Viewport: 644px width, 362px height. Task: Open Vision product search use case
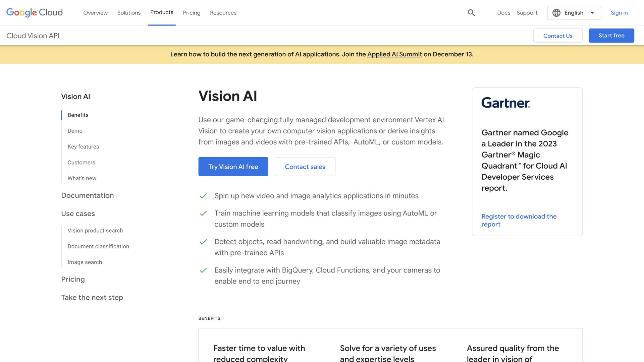[x=95, y=230]
